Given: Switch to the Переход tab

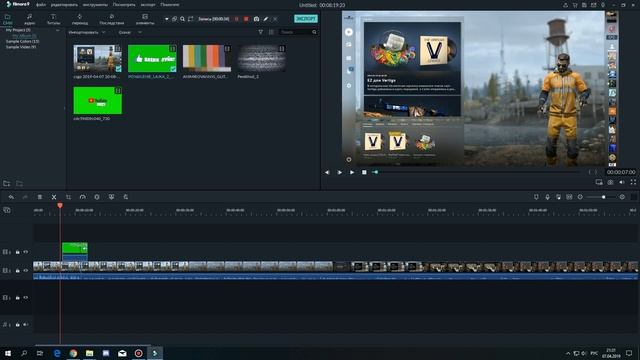Looking at the screenshot, I should [80, 19].
